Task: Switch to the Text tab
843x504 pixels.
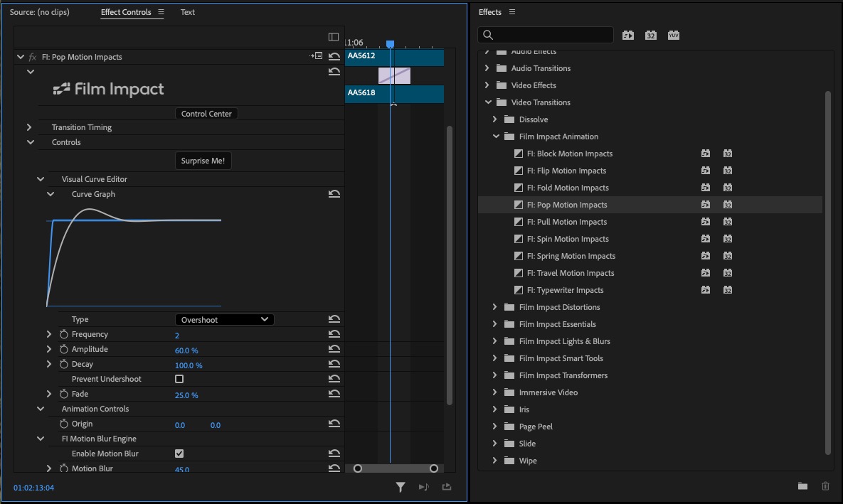Action: pyautogui.click(x=187, y=12)
